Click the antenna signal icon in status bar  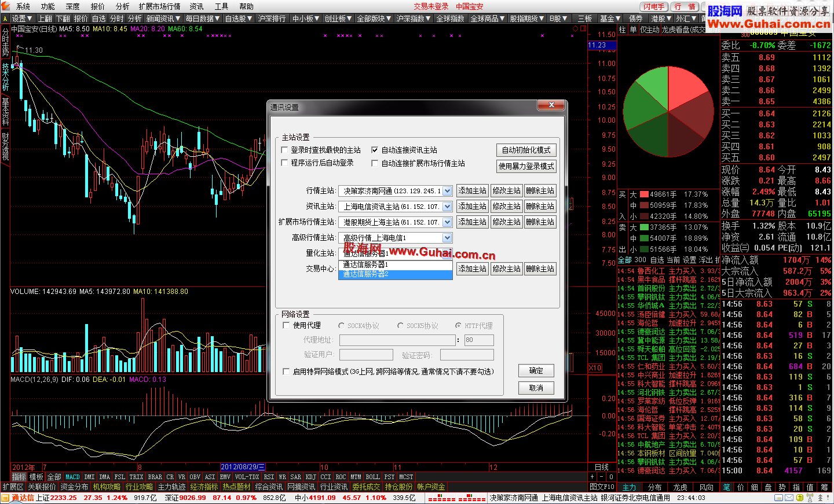[x=810, y=498]
